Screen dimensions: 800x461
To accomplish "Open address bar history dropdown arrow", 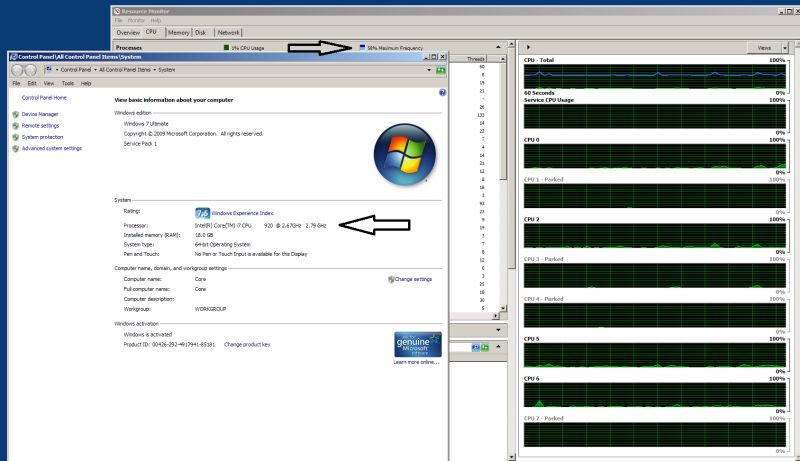I will tap(429, 70).
